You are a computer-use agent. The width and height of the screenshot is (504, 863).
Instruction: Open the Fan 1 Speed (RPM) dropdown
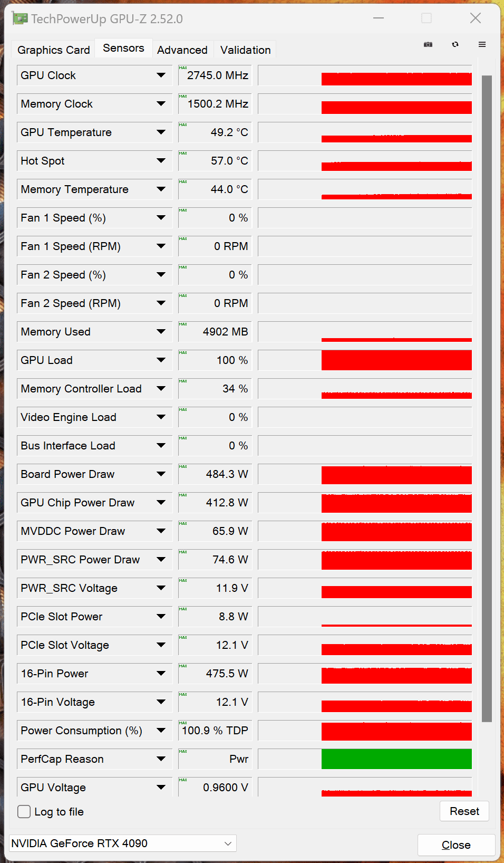(161, 246)
